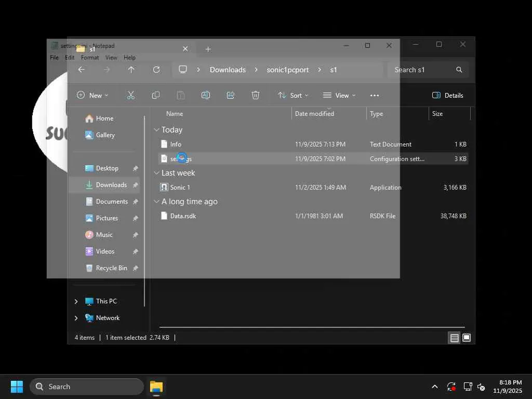
Task: Switch to large thumbnails view icon in status bar
Action: [467, 338]
